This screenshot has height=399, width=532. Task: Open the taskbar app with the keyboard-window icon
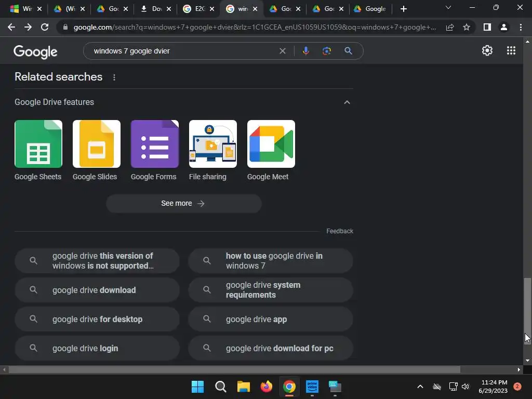point(335,387)
